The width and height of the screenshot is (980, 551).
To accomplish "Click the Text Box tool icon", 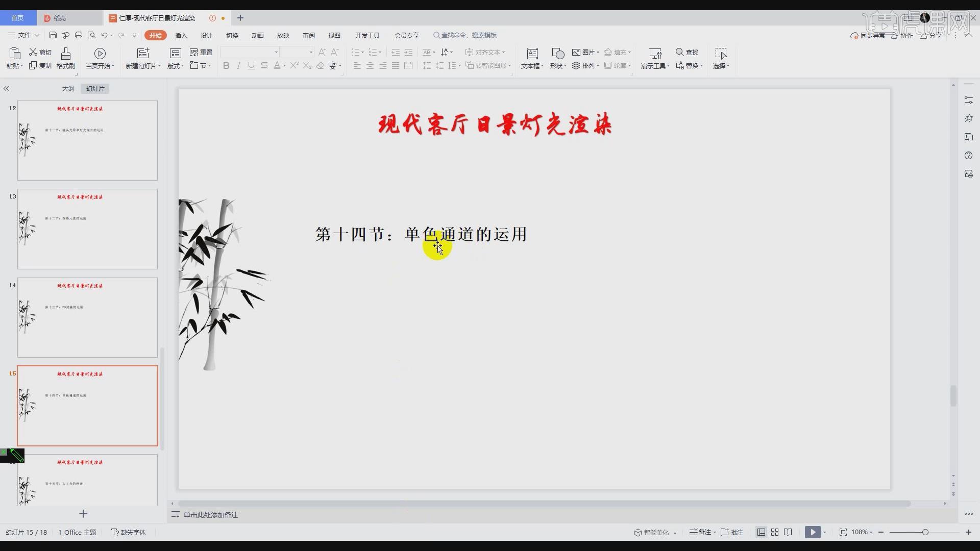I will [x=532, y=54].
